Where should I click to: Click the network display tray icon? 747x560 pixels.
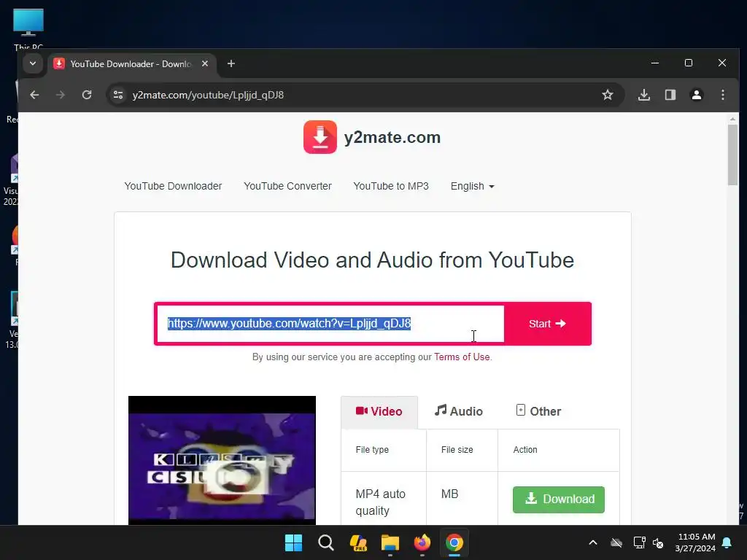[639, 542]
